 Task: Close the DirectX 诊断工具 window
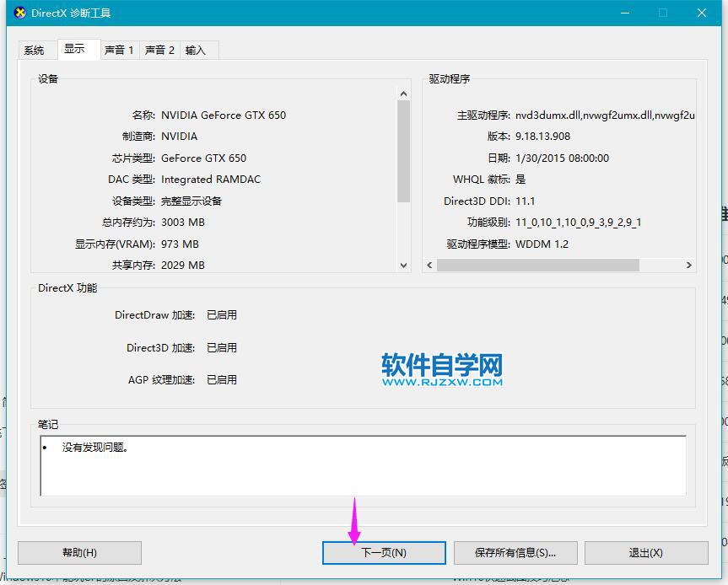click(x=702, y=13)
